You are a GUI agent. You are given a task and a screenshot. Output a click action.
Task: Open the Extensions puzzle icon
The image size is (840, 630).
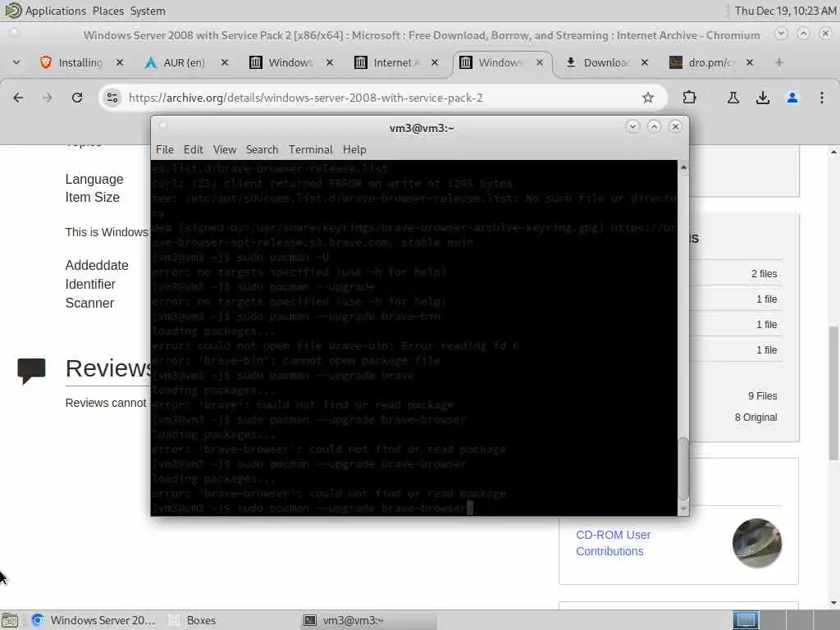tap(689, 98)
